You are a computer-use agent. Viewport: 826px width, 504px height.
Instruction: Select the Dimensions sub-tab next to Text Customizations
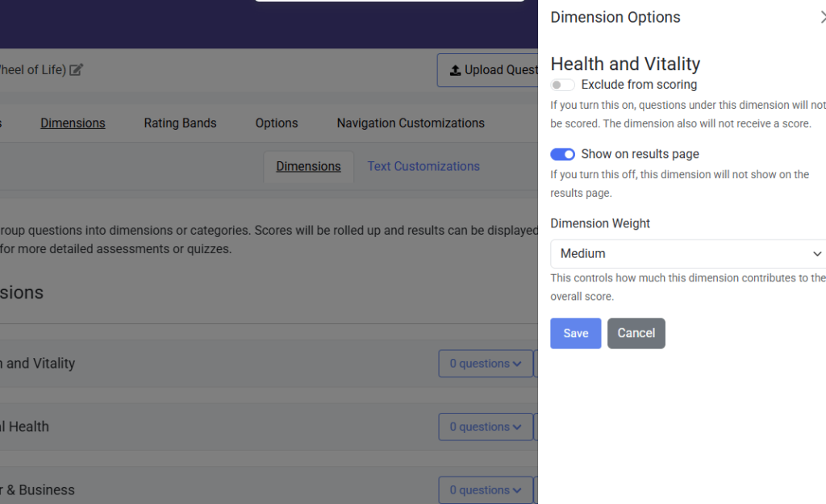coord(308,166)
